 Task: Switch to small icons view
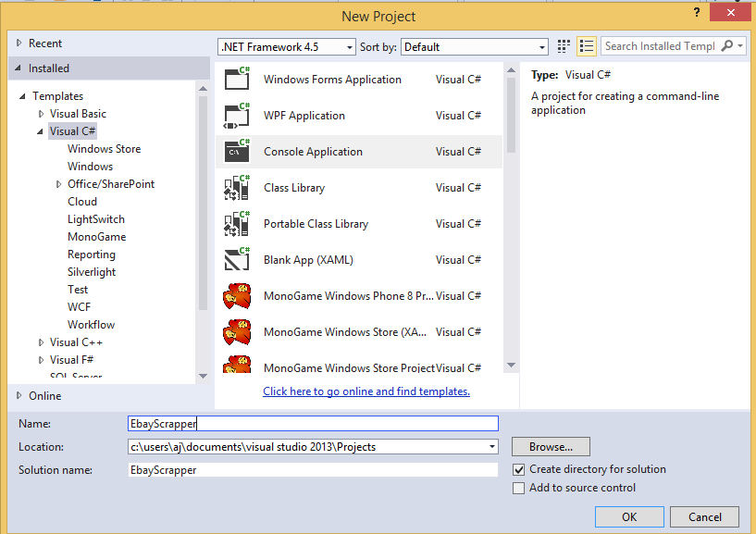564,46
